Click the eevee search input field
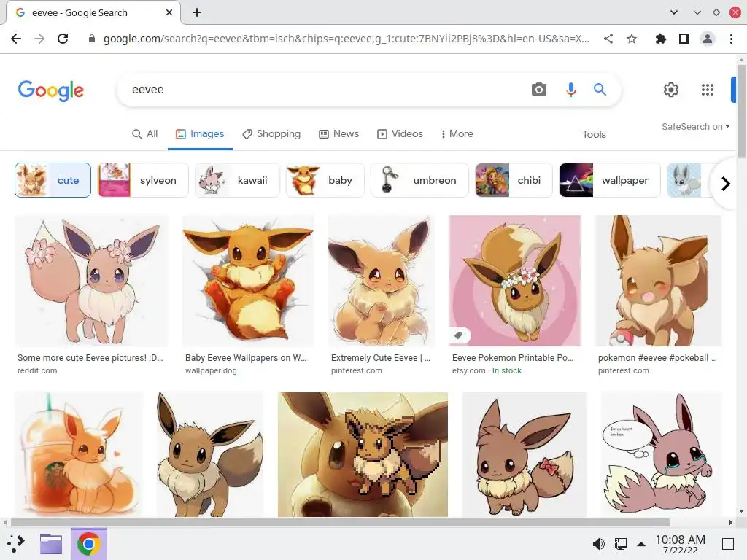 click(324, 89)
